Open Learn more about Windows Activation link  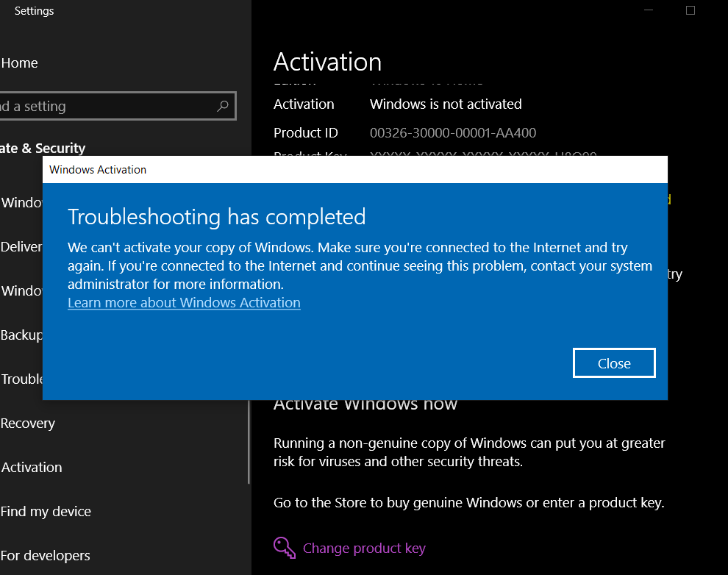pos(184,303)
